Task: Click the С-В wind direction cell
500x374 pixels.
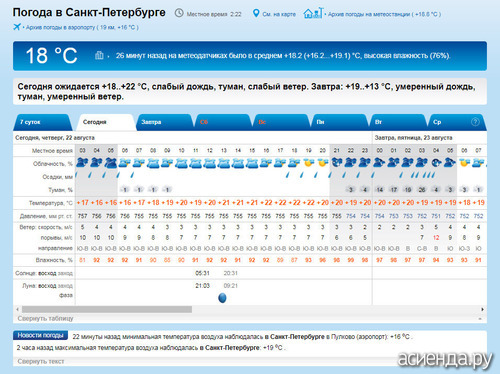Action: pyautogui.click(x=422, y=248)
